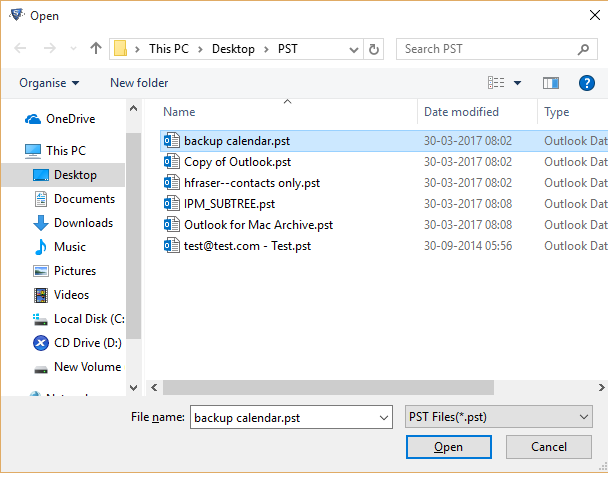Screen dimensions: 608x478
Task: Open Documents in the navigation pane
Action: click(x=74, y=199)
